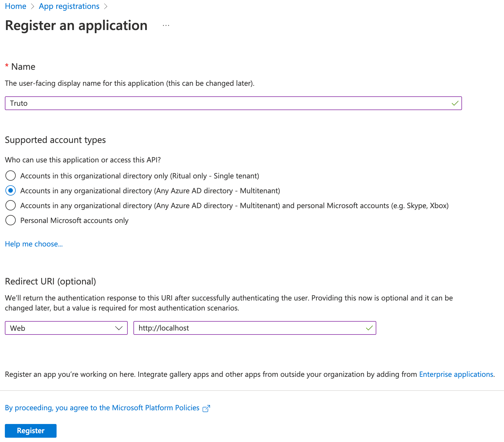Open the ellipsis menu beside the page title

click(x=166, y=26)
